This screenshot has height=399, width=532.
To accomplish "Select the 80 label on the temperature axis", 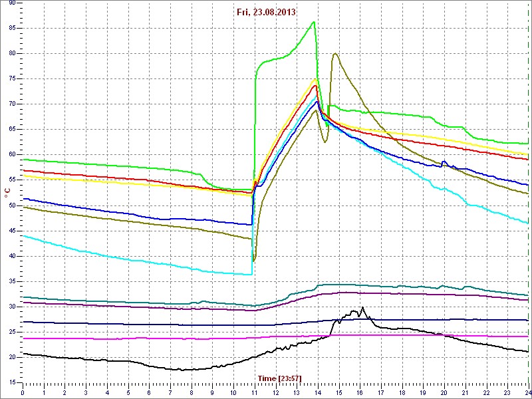I will click(x=12, y=54).
